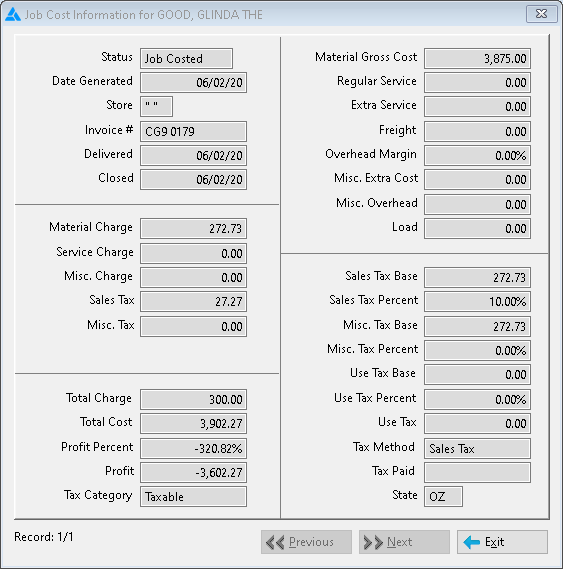563x569 pixels.
Task: Click the Load field
Action: click(x=477, y=228)
